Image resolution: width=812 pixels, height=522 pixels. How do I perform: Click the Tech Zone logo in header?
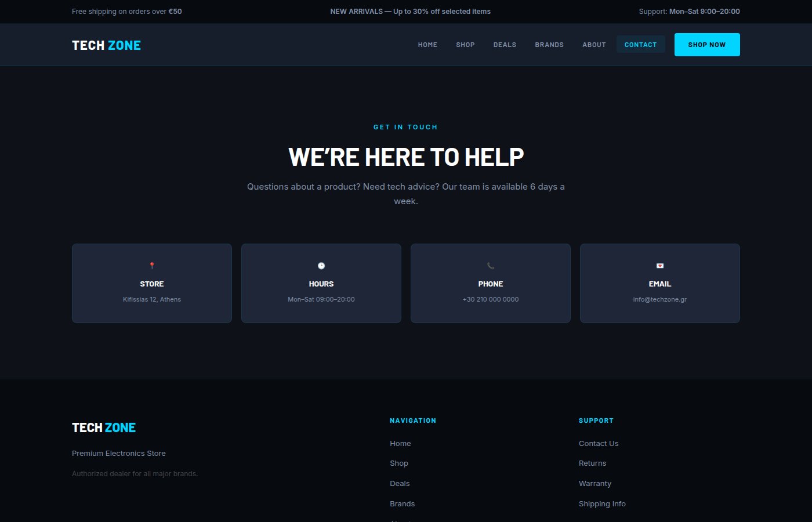(107, 45)
